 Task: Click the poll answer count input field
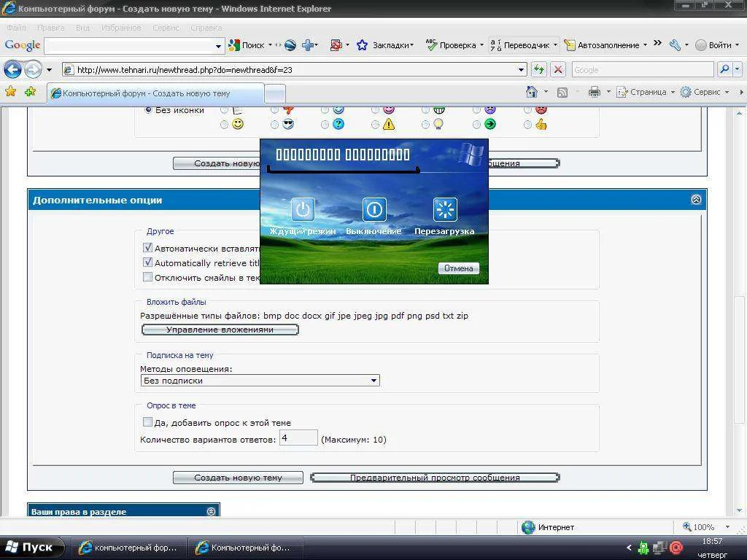tap(298, 438)
